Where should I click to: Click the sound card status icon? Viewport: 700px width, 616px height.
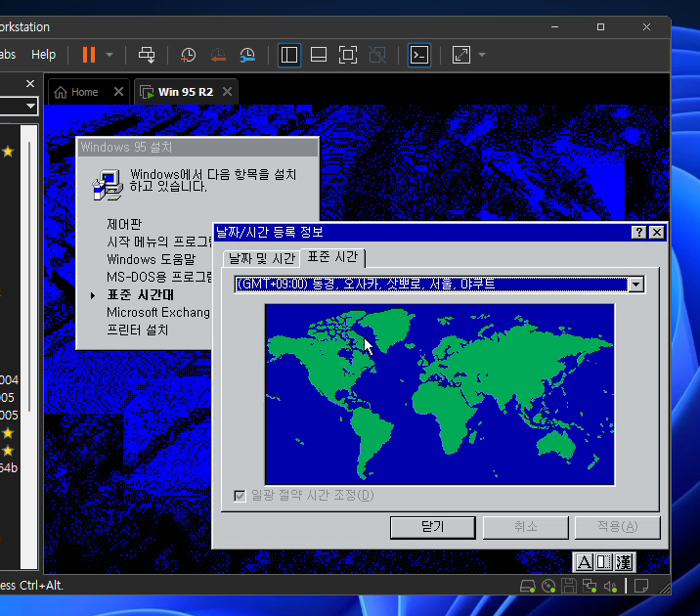pyautogui.click(x=610, y=586)
